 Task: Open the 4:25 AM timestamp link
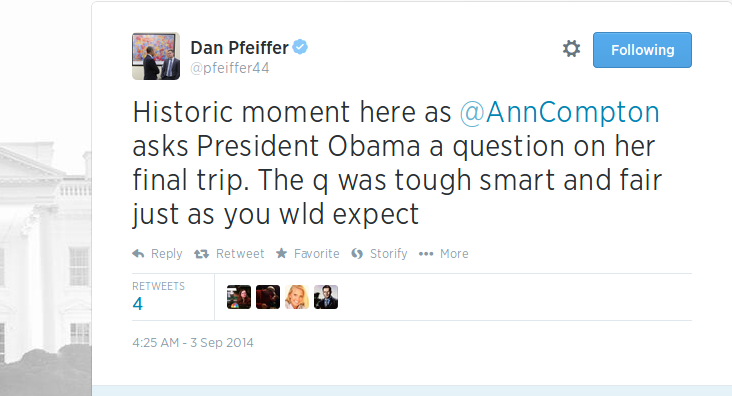(193, 343)
